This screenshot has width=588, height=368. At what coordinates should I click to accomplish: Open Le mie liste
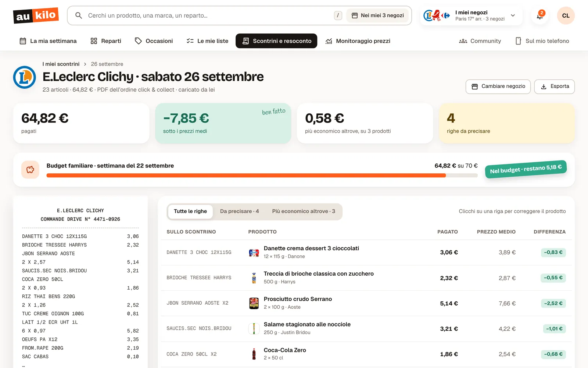pos(207,41)
